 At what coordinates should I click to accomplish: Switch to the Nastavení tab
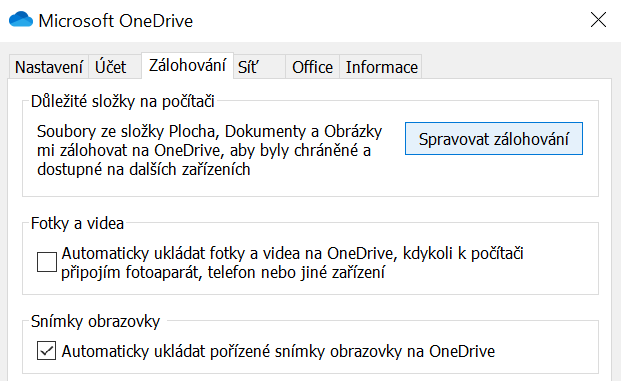pyautogui.click(x=49, y=67)
